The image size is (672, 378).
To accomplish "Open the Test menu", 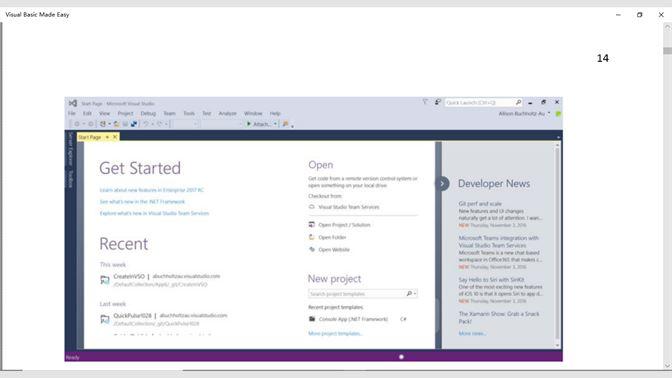I will (x=207, y=113).
